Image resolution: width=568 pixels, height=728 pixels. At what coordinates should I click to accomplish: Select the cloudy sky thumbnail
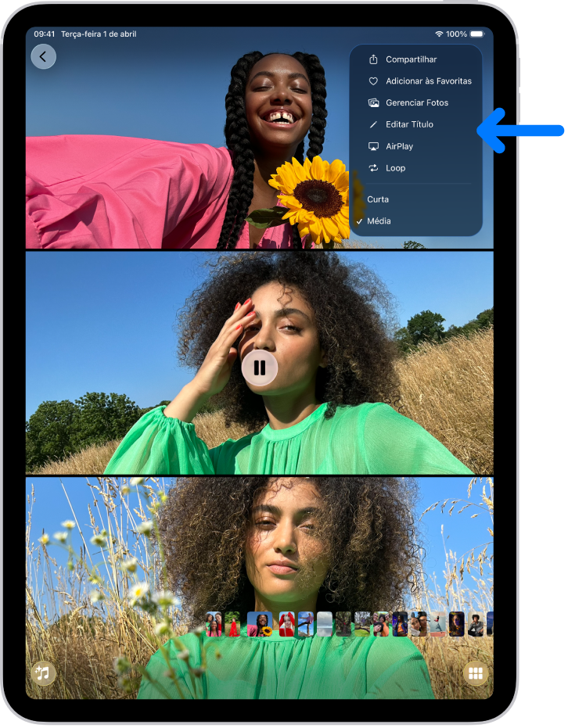point(325,624)
